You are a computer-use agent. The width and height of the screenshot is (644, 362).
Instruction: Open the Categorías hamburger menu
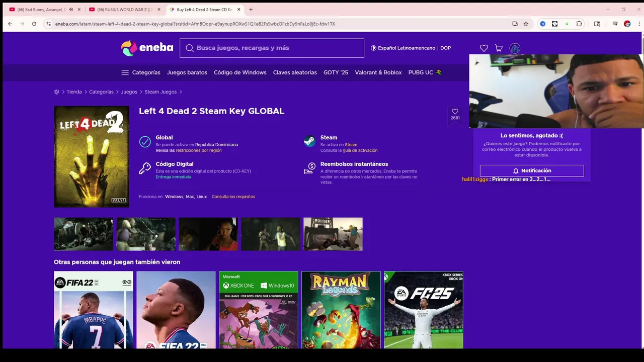[141, 72]
